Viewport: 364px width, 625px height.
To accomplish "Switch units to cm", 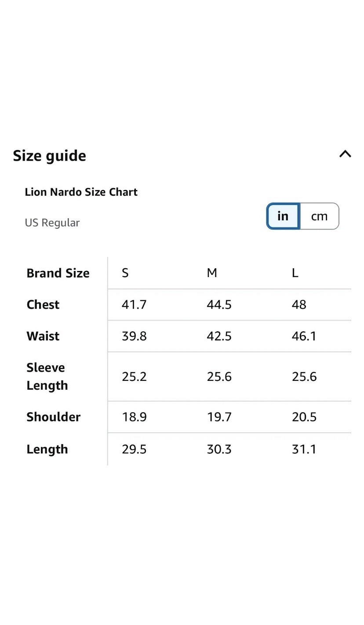I will point(320,216).
